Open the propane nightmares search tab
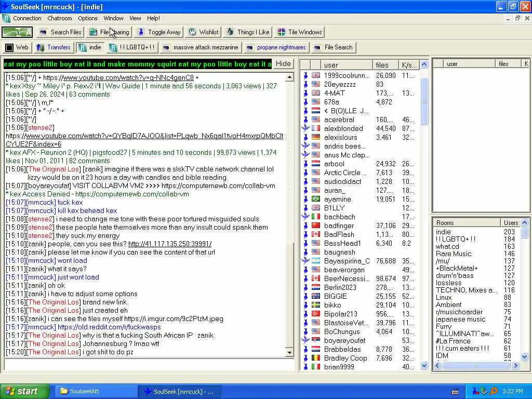This screenshot has width=532, height=399. [276, 47]
